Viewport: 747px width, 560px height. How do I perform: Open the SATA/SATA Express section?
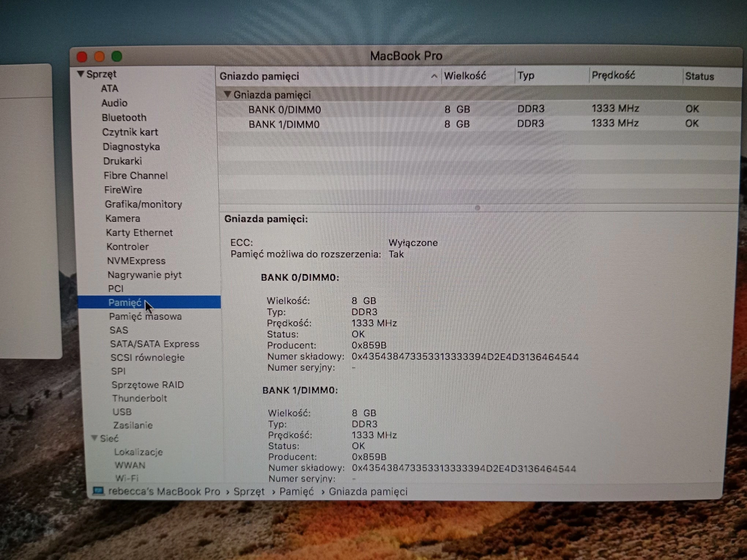(x=155, y=344)
